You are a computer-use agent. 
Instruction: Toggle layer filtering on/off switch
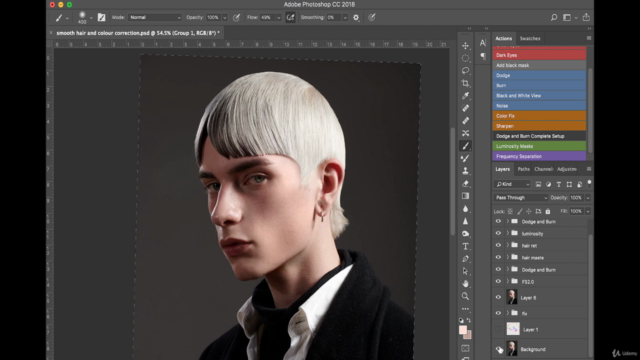[589, 183]
